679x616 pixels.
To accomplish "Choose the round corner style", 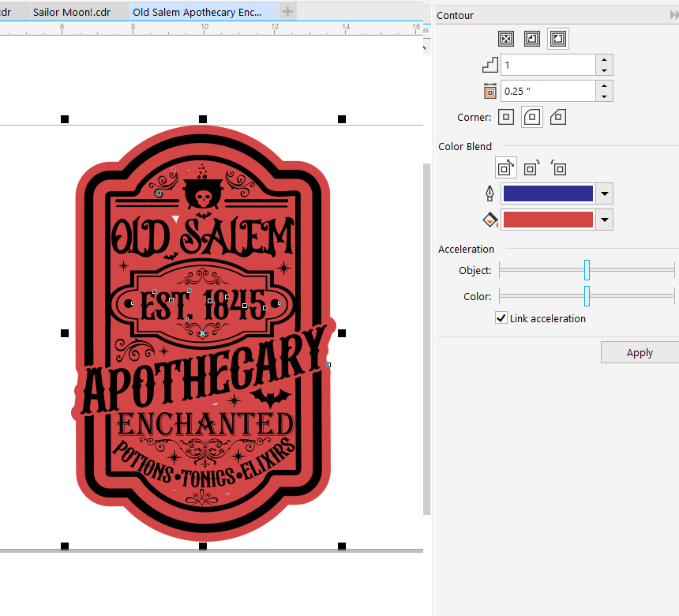I will [532, 117].
